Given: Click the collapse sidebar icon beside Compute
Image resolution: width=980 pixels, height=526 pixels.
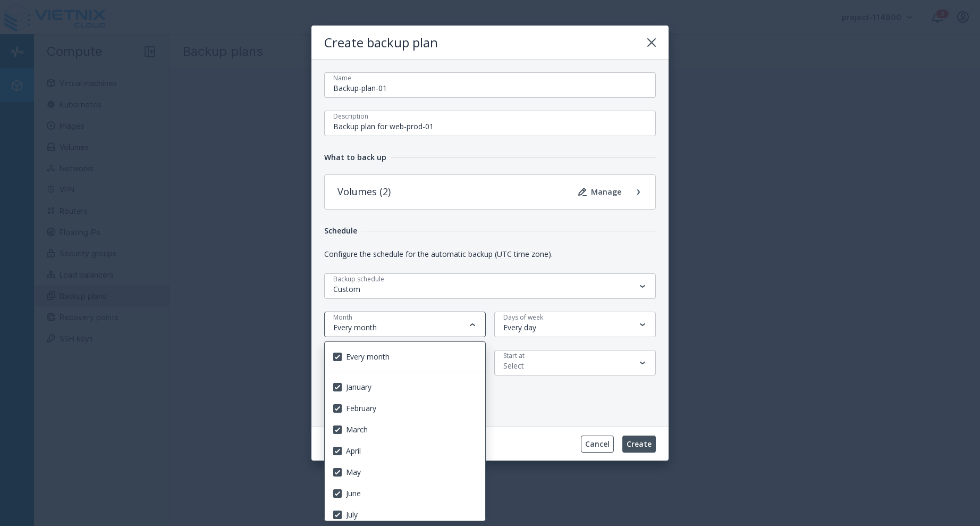Looking at the screenshot, I should pos(150,52).
